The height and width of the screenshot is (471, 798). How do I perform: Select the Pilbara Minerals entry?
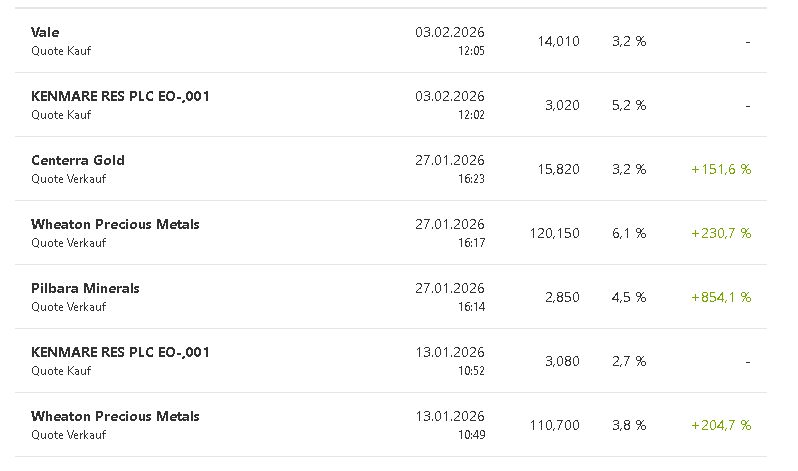coord(85,289)
